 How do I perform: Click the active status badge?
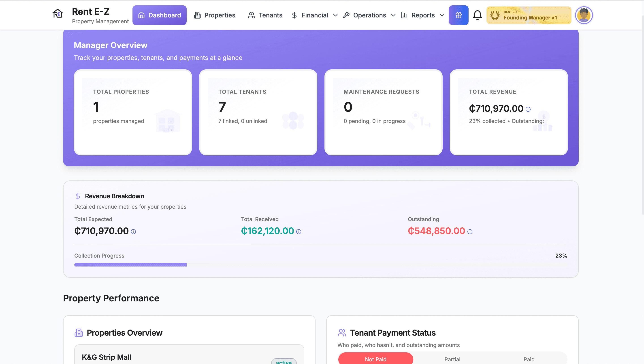pos(284,362)
